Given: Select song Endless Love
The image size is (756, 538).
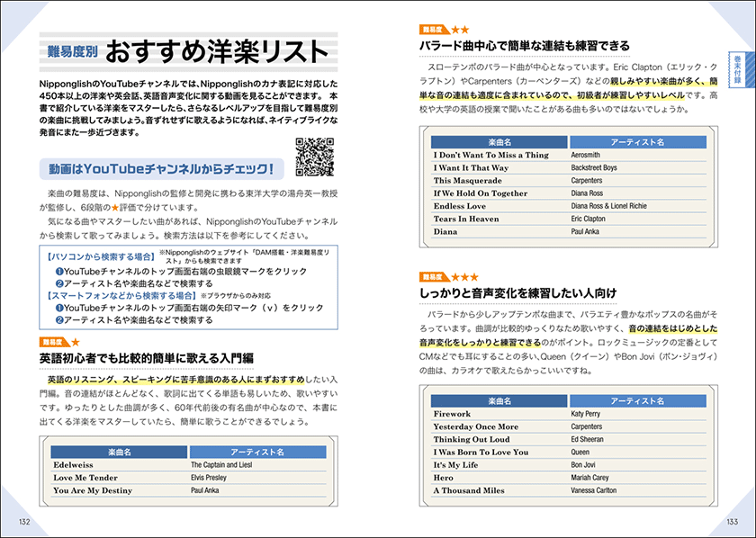Looking at the screenshot, I should point(460,206).
